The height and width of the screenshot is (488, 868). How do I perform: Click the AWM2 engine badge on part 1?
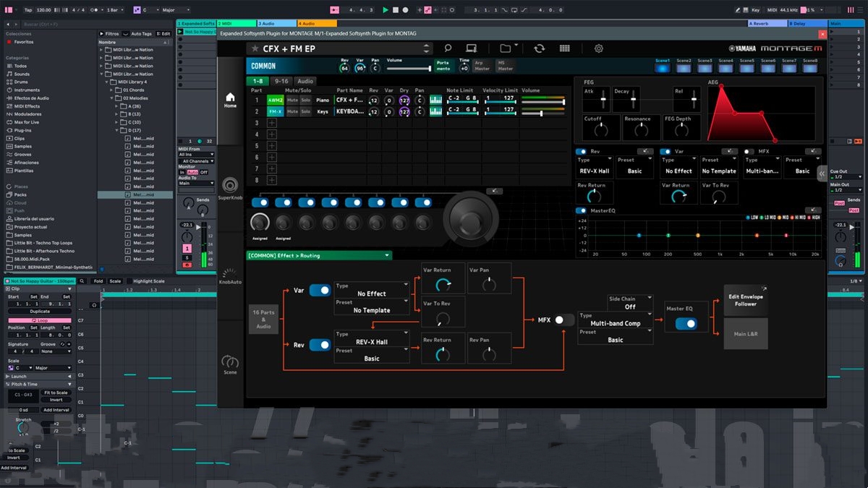click(x=276, y=100)
